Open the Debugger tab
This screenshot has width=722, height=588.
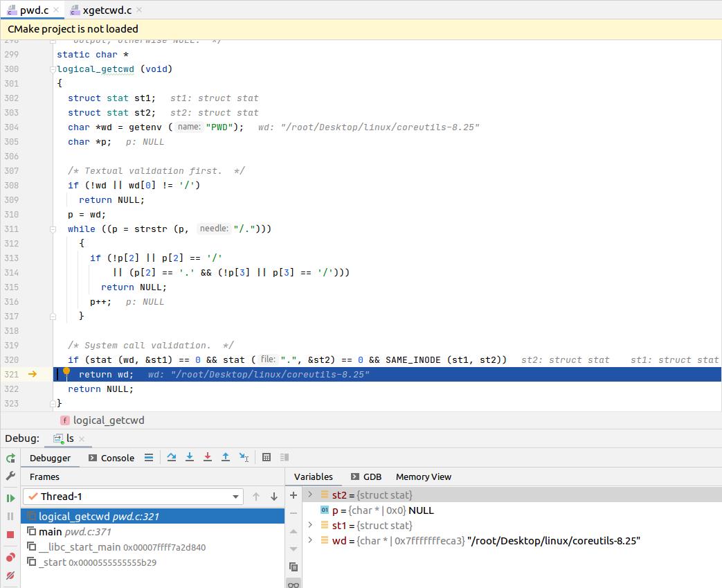[51, 458]
